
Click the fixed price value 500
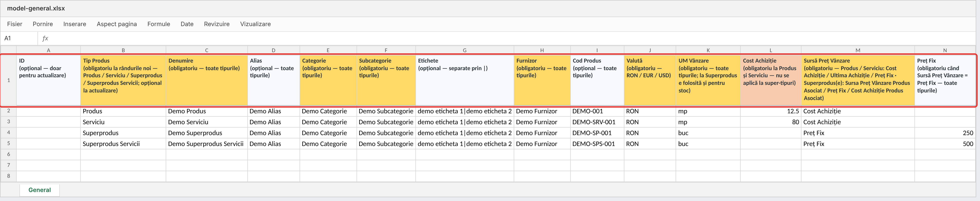[x=945, y=144]
